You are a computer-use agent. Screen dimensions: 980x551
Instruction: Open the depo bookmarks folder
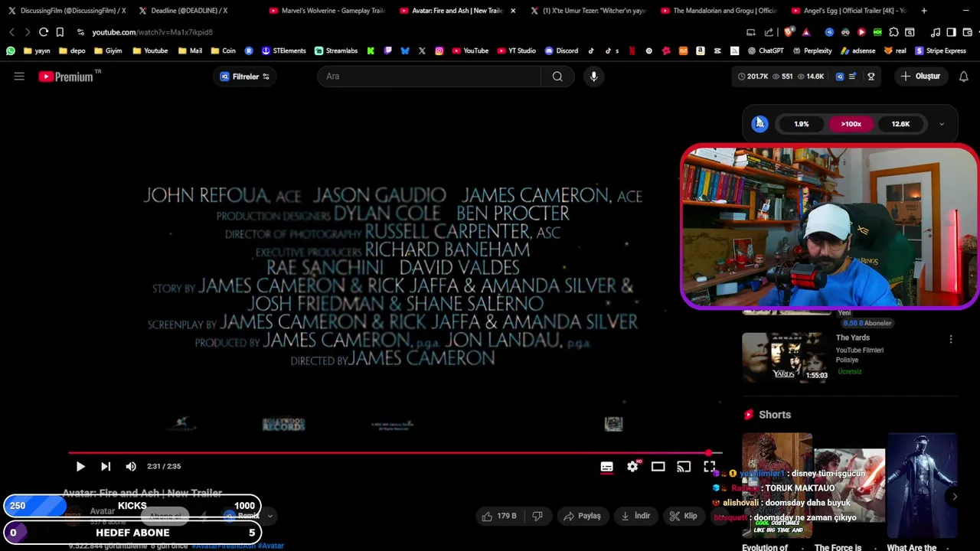point(72,51)
